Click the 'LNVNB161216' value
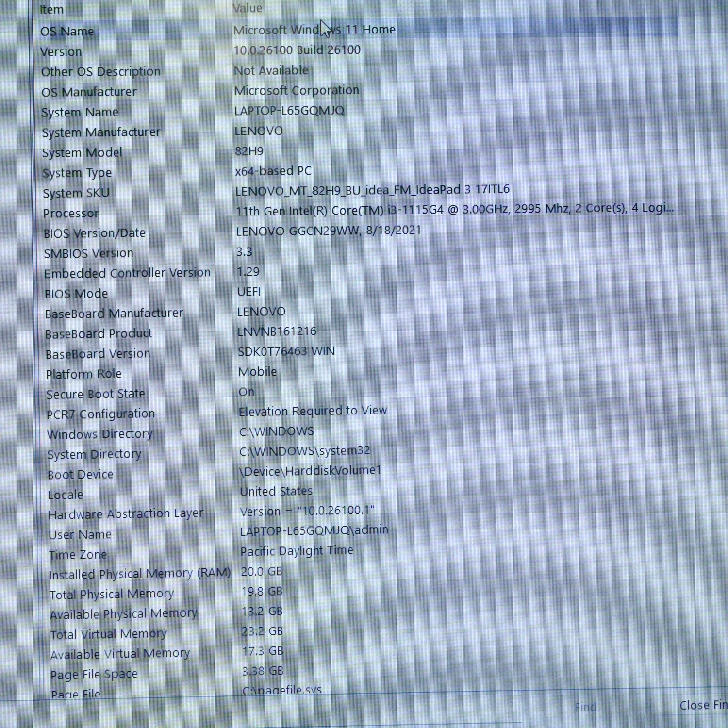The width and height of the screenshot is (728, 728). tap(277, 331)
